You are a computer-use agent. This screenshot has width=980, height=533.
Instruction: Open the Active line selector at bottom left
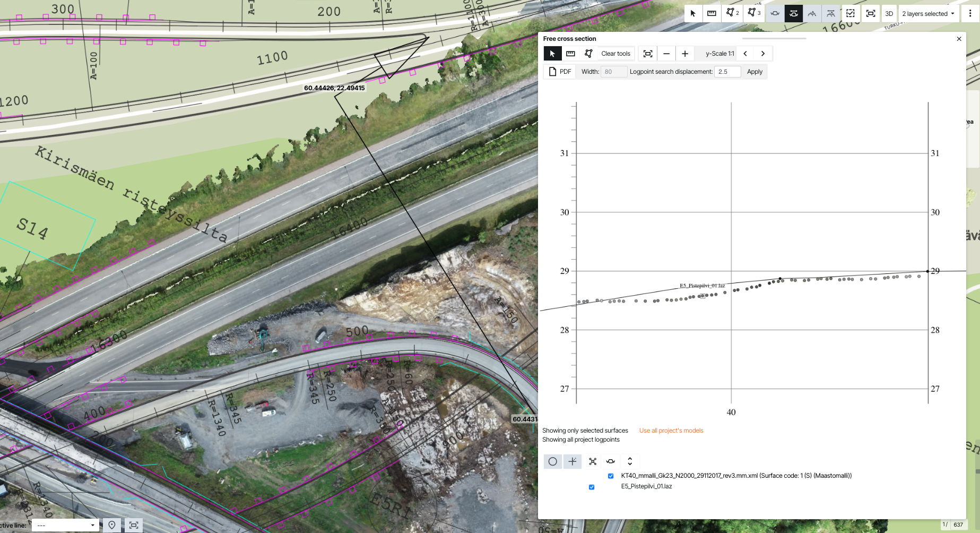click(65, 525)
